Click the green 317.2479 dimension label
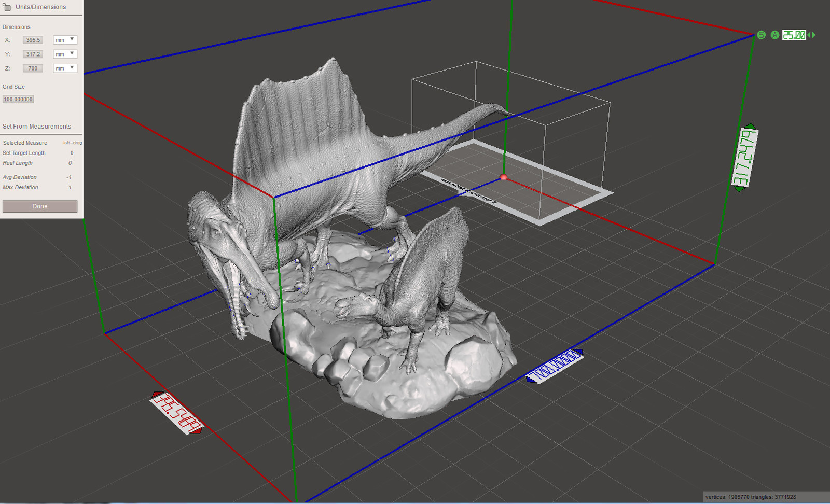Viewport: 830px width, 504px height. (x=745, y=158)
